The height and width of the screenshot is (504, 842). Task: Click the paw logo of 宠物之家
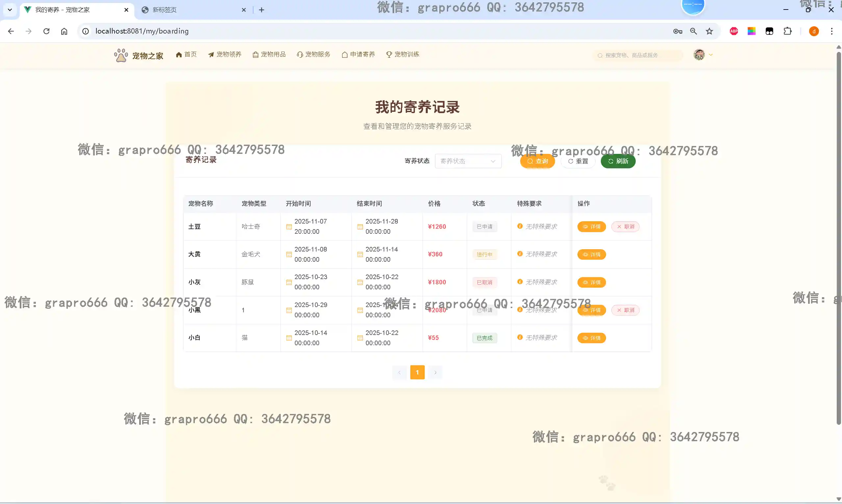pos(121,55)
